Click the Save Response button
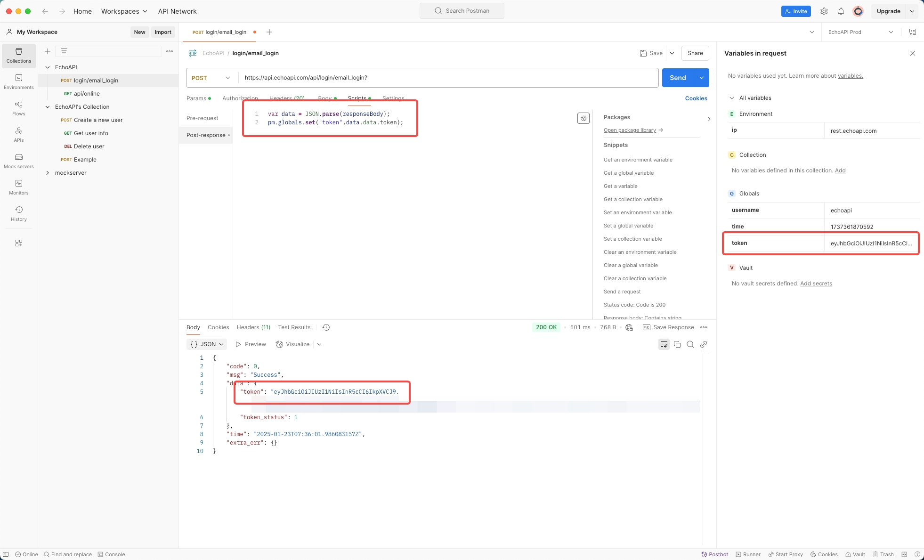The height and width of the screenshot is (560, 924). pos(668,327)
